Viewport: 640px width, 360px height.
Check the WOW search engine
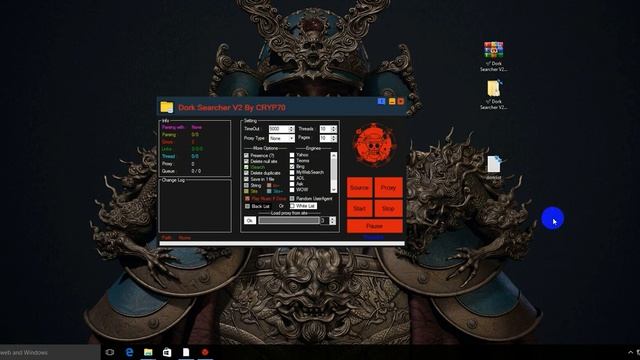(292, 190)
